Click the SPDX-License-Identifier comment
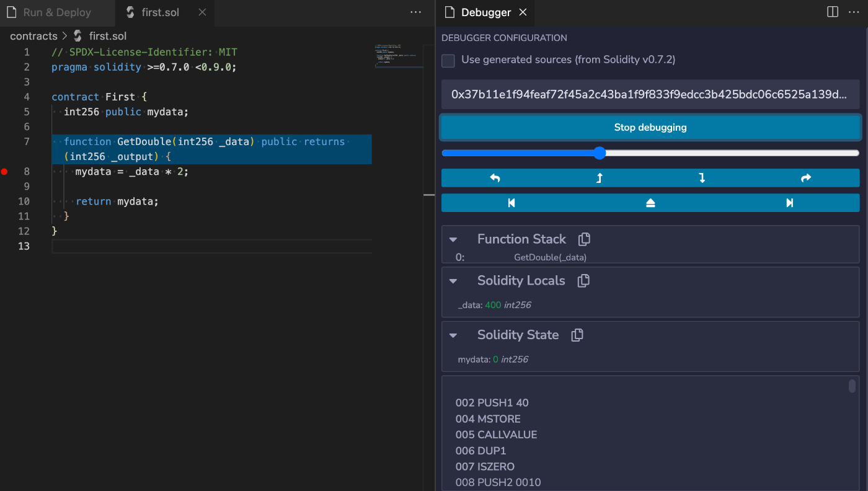 tap(144, 52)
